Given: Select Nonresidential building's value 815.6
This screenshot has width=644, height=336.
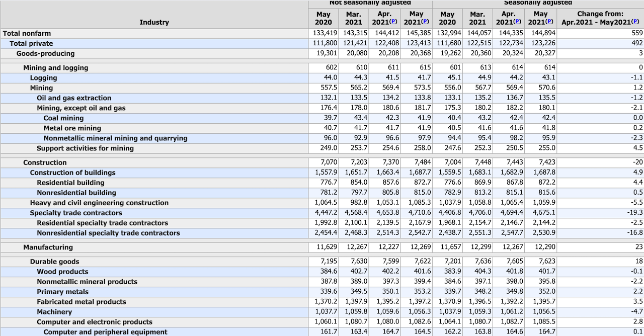Looking at the screenshot, I should [x=547, y=193].
